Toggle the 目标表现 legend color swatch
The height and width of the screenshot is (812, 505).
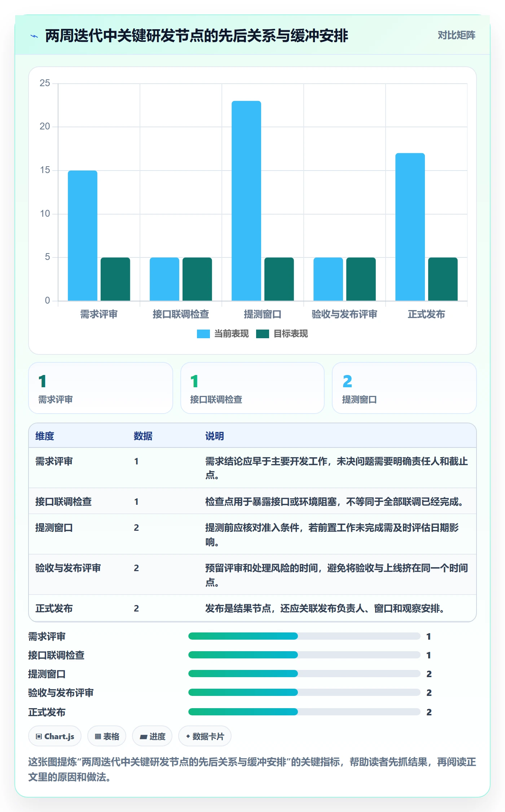[263, 334]
